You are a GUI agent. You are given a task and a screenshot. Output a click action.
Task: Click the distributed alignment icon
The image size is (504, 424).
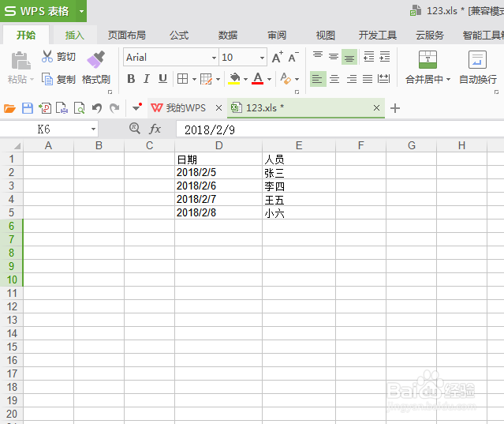point(384,79)
